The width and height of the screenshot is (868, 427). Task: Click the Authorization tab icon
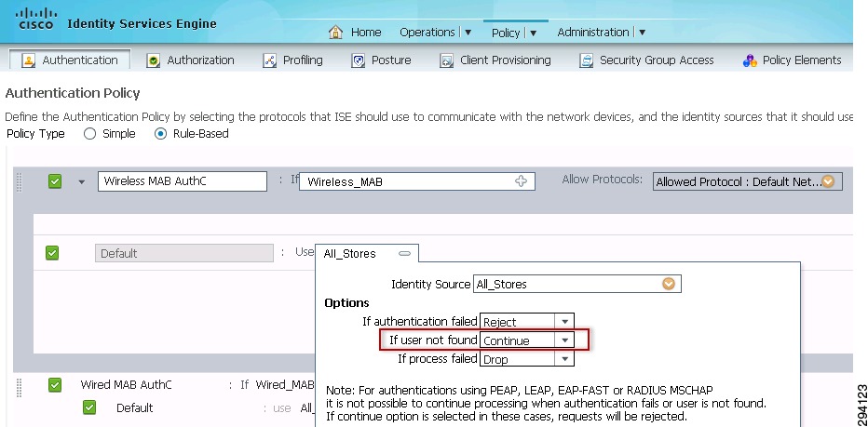(154, 60)
